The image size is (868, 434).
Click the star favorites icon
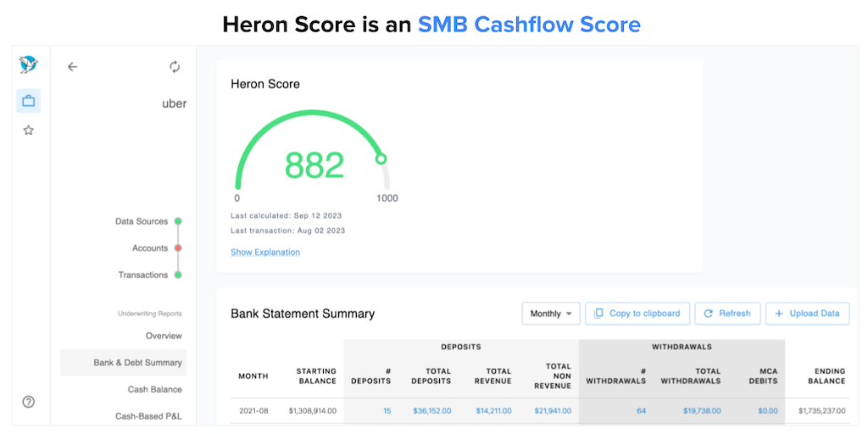28,131
